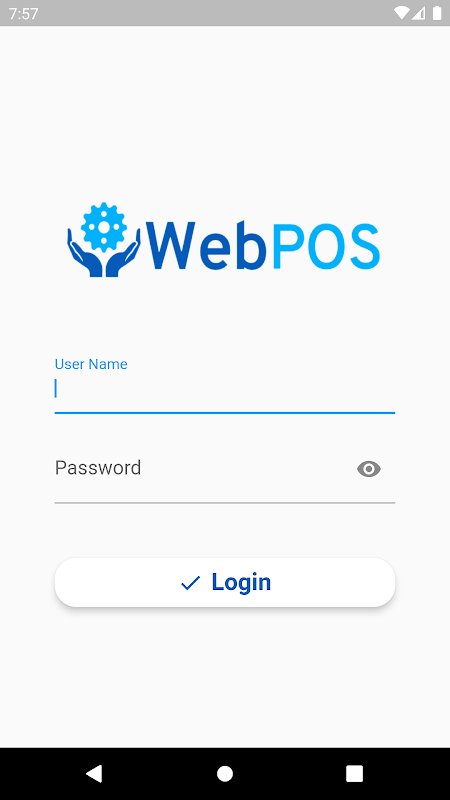Screen dimensions: 450x800
Task: Tap the Android back triangle button
Action: [x=94, y=773]
